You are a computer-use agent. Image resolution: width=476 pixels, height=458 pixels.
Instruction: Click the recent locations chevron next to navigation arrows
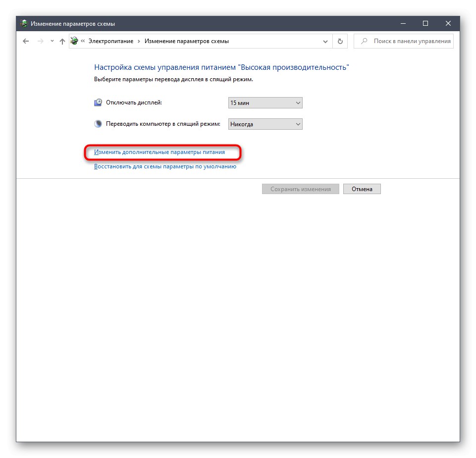(x=51, y=41)
